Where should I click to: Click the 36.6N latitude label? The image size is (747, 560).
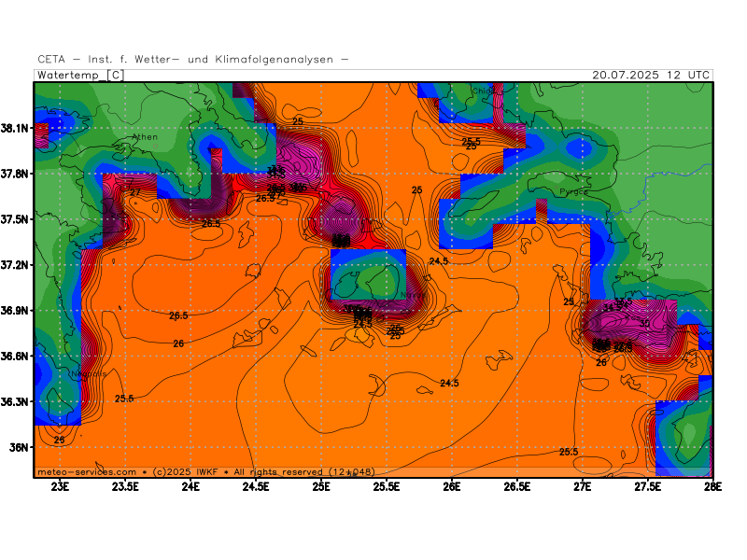(x=15, y=357)
